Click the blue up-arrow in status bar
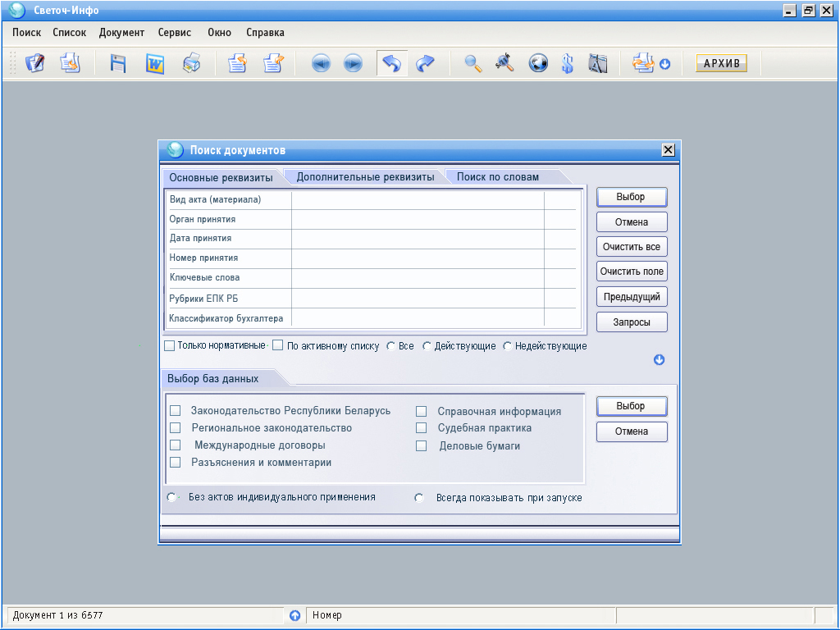The height and width of the screenshot is (630, 840). [x=295, y=615]
